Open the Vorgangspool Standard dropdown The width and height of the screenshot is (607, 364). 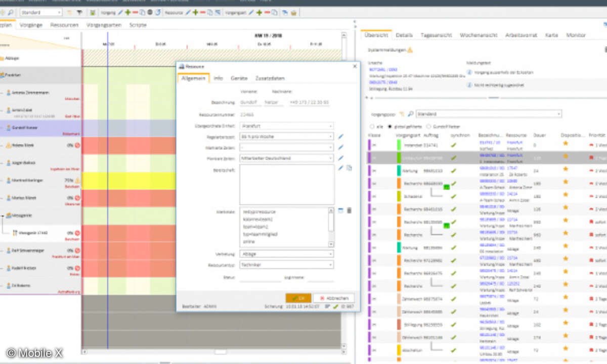click(x=489, y=114)
